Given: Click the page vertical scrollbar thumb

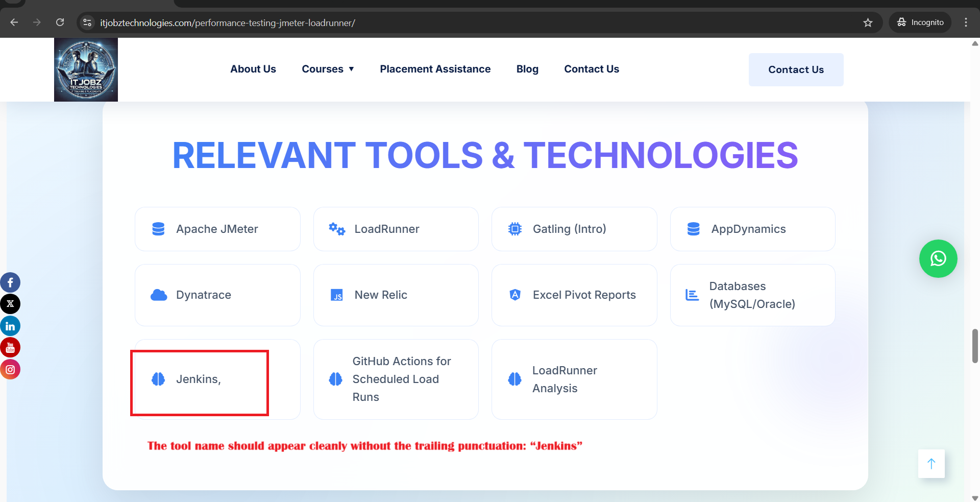Looking at the screenshot, I should pos(975,346).
